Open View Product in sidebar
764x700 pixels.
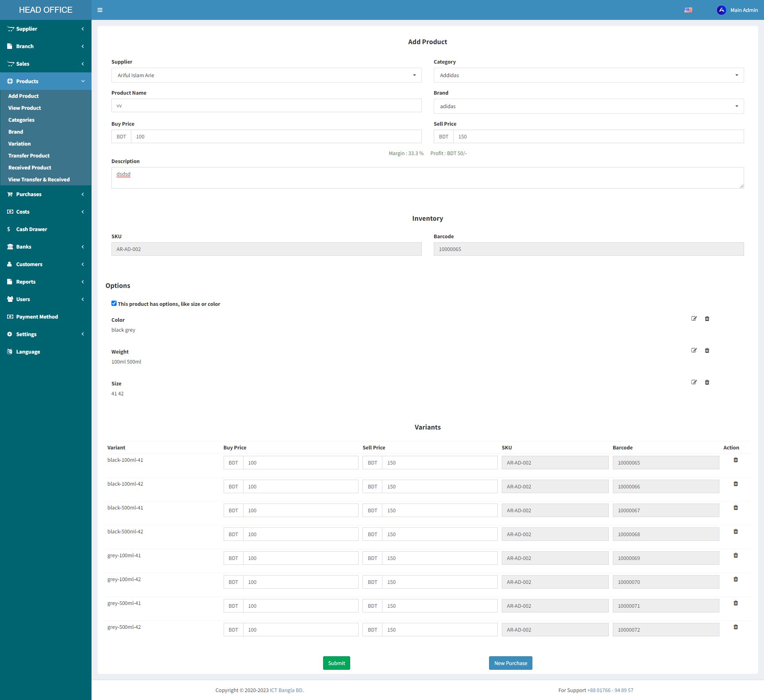tap(25, 108)
